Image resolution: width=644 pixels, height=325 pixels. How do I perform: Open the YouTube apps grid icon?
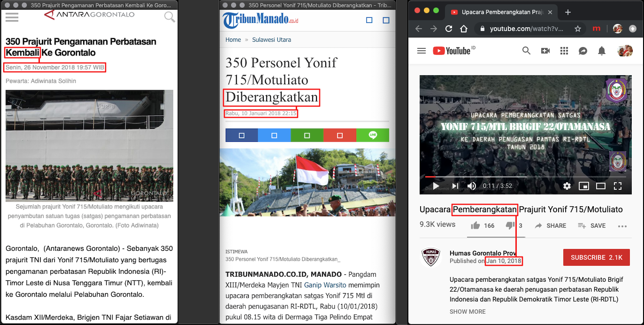pos(564,51)
